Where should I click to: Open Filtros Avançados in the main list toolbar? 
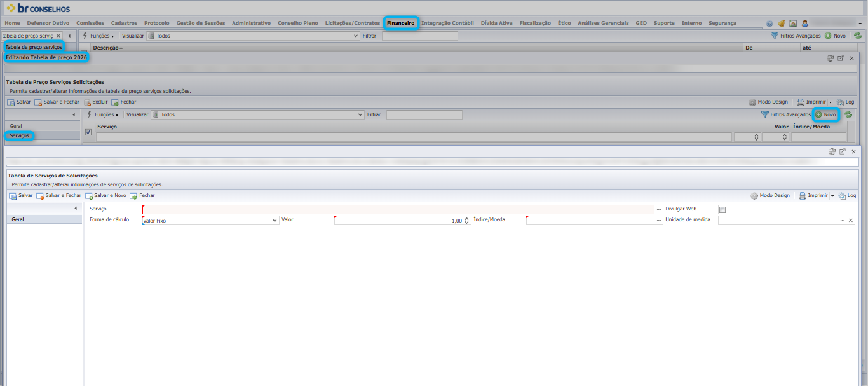point(796,36)
